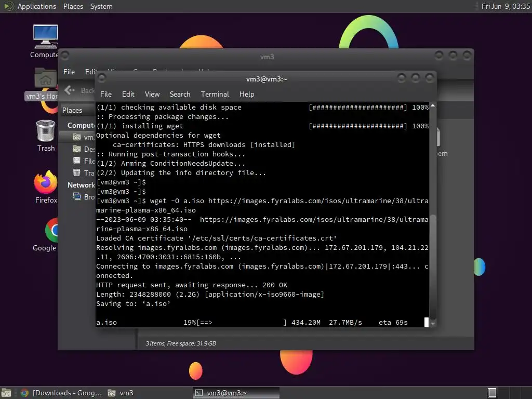Click the terminal window menu button in titlebar
This screenshot has width=532, height=399.
pyautogui.click(x=101, y=78)
